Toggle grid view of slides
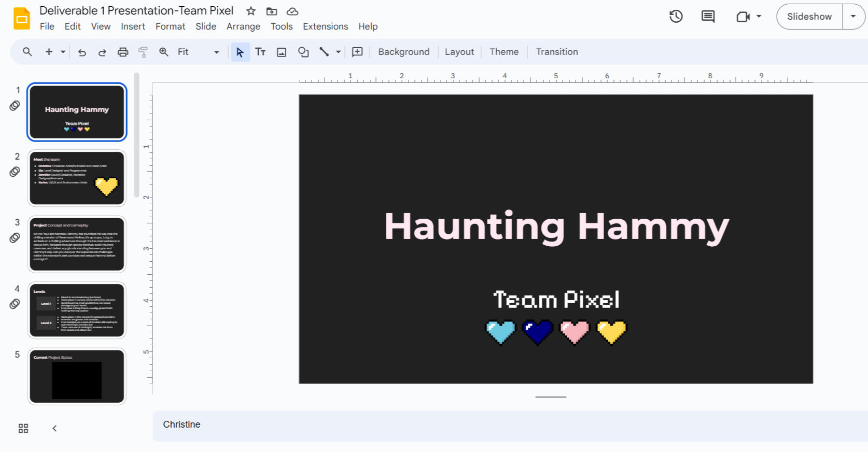This screenshot has height=452, width=868. pyautogui.click(x=23, y=428)
